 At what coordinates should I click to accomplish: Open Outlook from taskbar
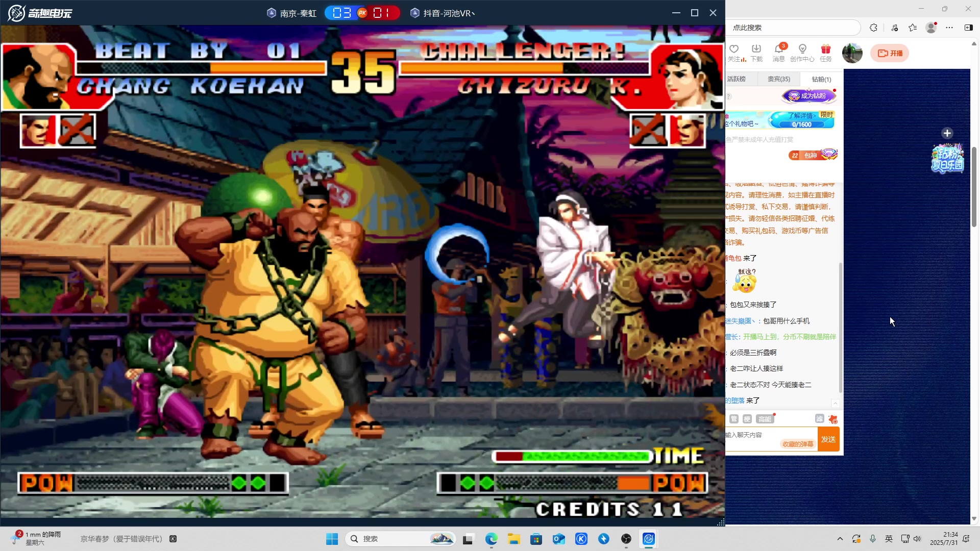click(x=558, y=539)
